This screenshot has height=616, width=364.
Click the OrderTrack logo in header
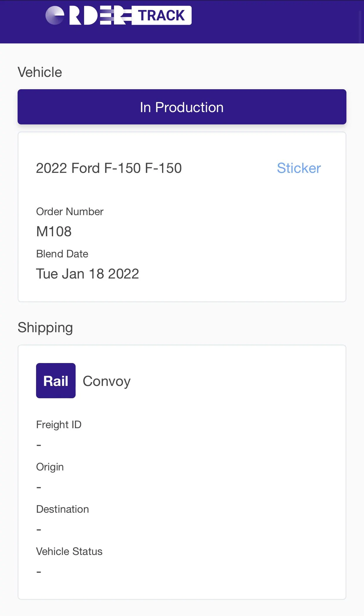(88, 15)
